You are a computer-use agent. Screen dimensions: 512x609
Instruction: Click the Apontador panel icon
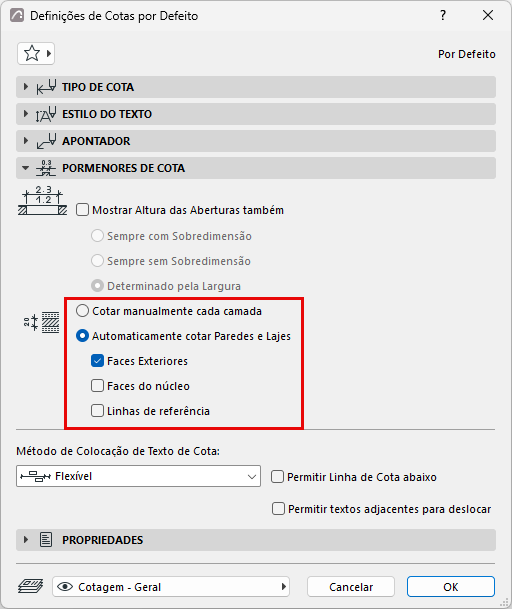(46, 141)
